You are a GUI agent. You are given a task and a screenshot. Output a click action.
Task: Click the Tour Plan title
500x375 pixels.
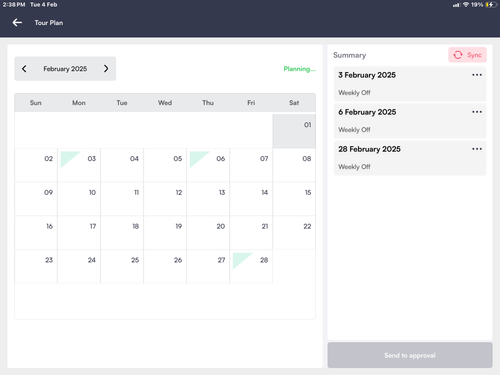49,23
